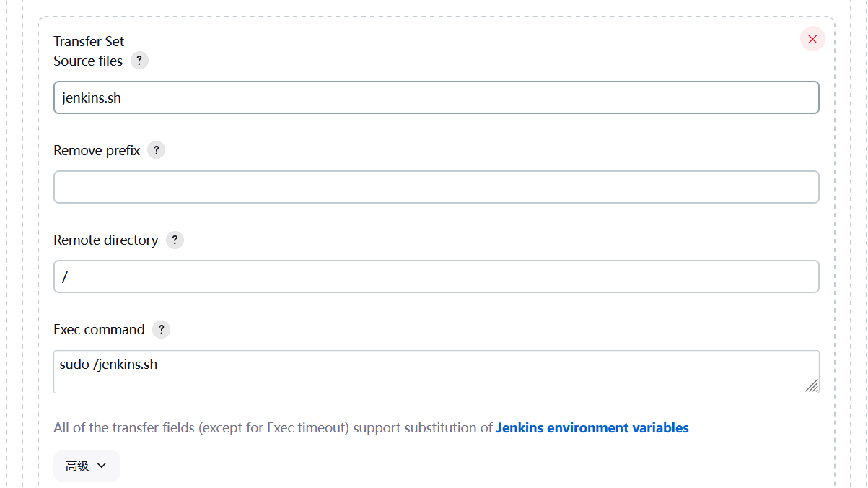Click the Remove prefix label text
This screenshot has width=868, height=488.
[97, 150]
